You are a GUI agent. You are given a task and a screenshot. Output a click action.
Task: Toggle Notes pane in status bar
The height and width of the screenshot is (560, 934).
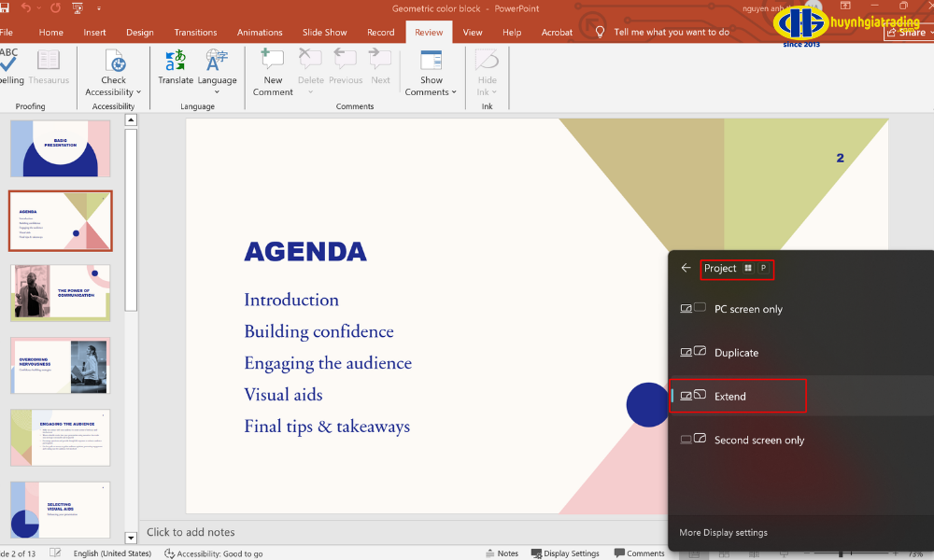tap(501, 553)
